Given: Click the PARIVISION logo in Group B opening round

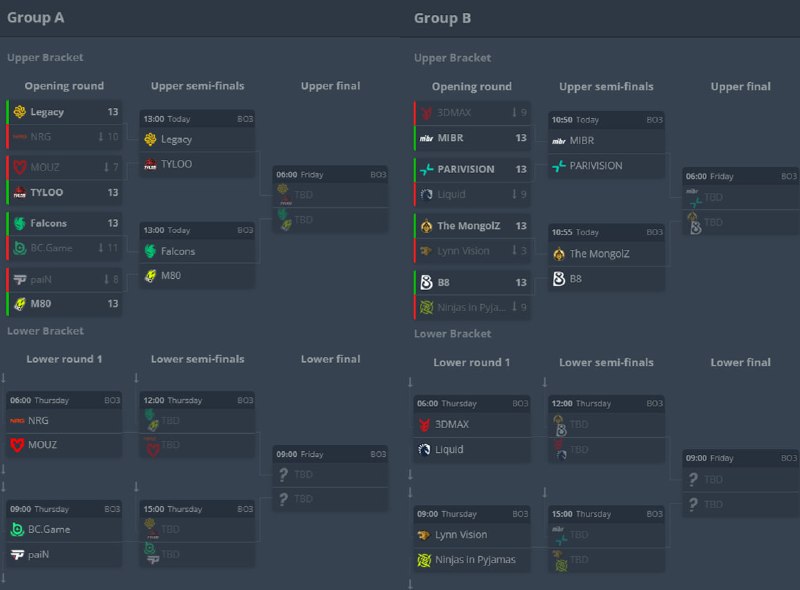Looking at the screenshot, I should (x=427, y=169).
